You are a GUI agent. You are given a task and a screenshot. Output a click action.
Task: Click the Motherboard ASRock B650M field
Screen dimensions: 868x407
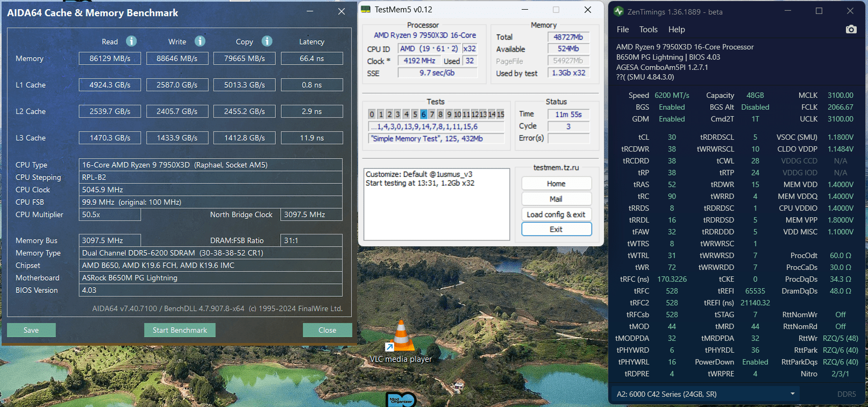(x=211, y=278)
